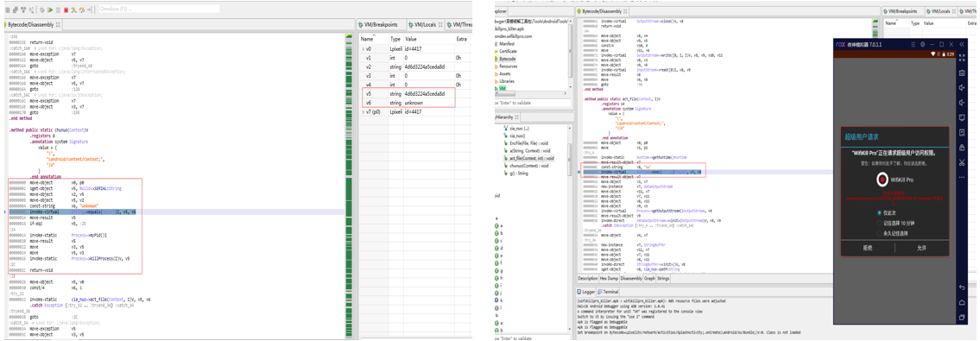The height and width of the screenshot is (341, 980).
Task: Open the Nox emulator menu icon
Action: point(914,44)
